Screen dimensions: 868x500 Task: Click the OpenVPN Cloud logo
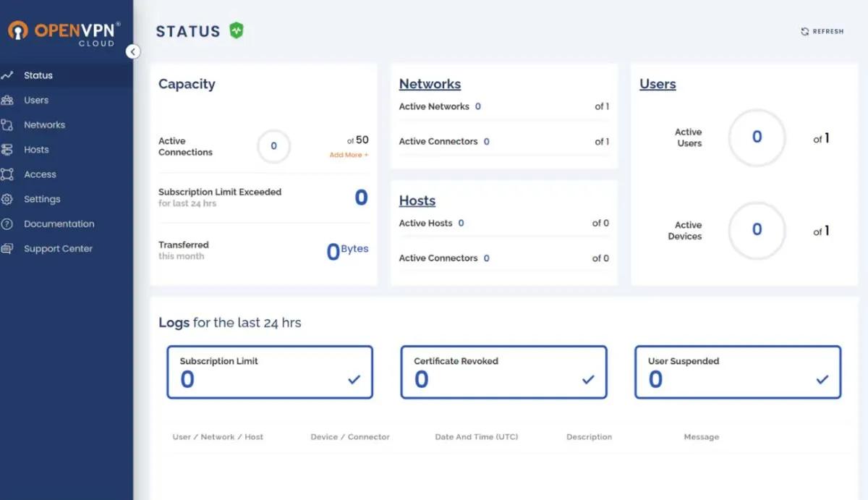[x=64, y=33]
